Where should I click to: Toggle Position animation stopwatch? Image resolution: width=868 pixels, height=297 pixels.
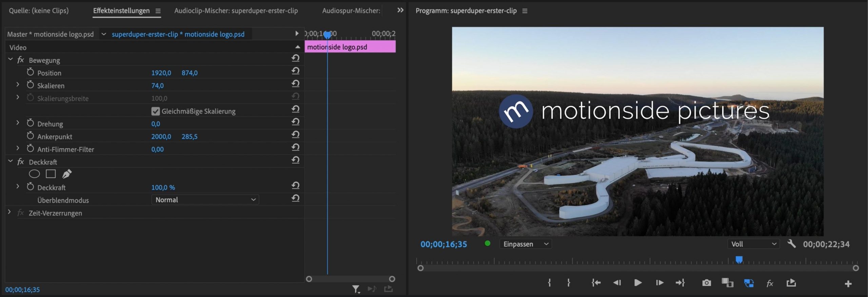[31, 73]
